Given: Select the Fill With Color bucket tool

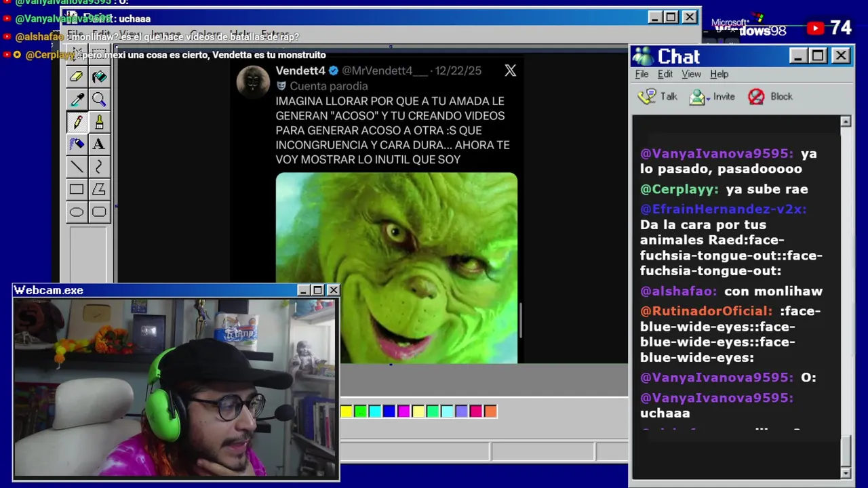Looking at the screenshot, I should [x=99, y=77].
